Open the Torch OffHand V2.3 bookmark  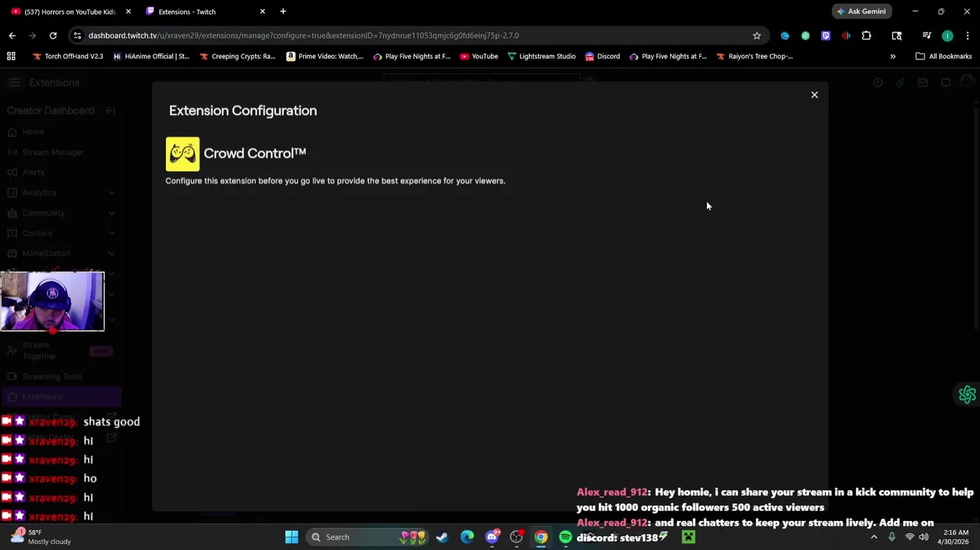[68, 56]
